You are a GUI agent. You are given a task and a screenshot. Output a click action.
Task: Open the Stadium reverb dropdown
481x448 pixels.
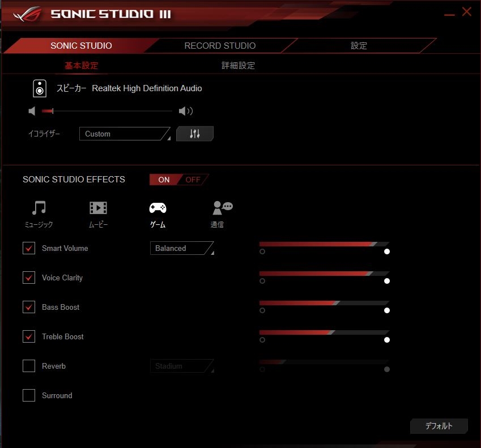[x=182, y=366]
